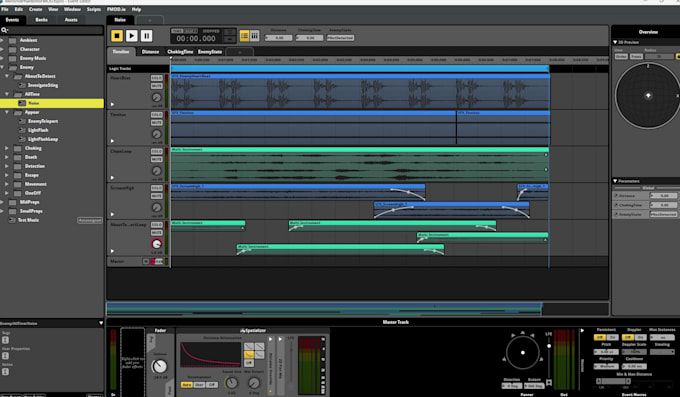This screenshot has height=397, width=680.
Task: Switch to the Assets tab
Action: [71, 20]
